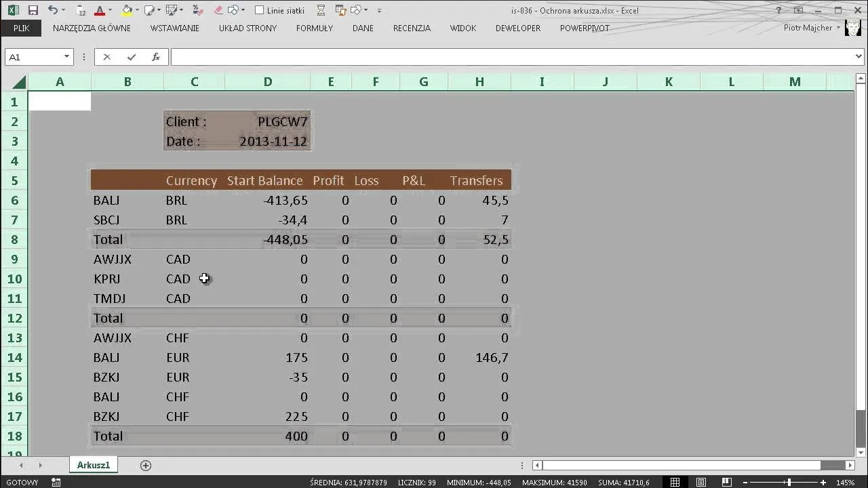The image size is (868, 488).
Task: Open the FORMUŁY ribbon tab
Action: pos(314,28)
